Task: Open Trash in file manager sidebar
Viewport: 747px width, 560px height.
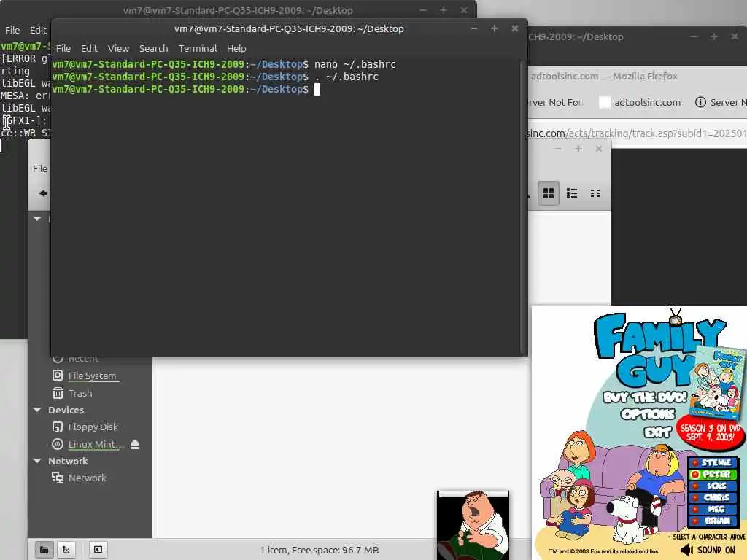Action: tap(80, 393)
